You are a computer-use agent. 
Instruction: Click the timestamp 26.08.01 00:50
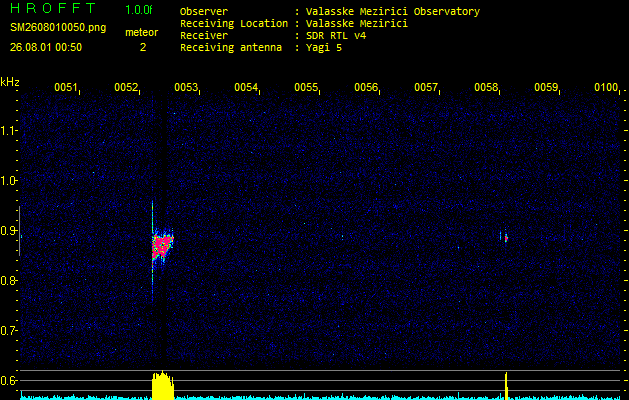(x=46, y=47)
